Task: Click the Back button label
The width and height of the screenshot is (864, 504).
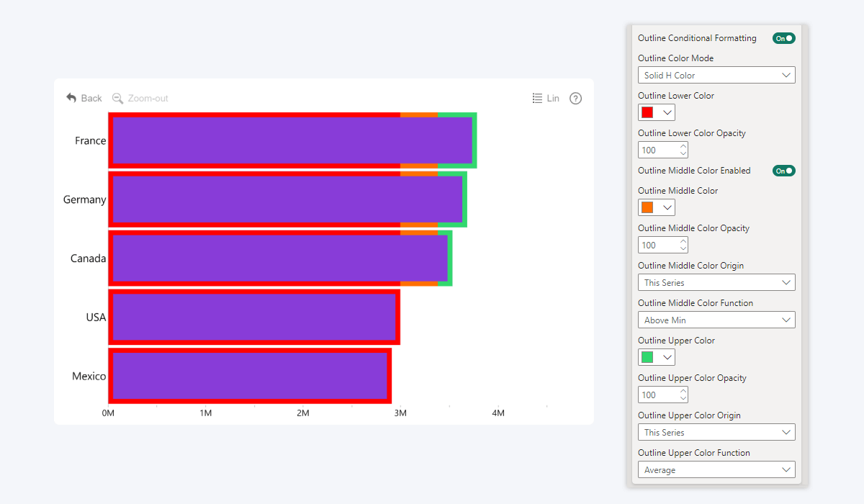Action: coord(91,98)
